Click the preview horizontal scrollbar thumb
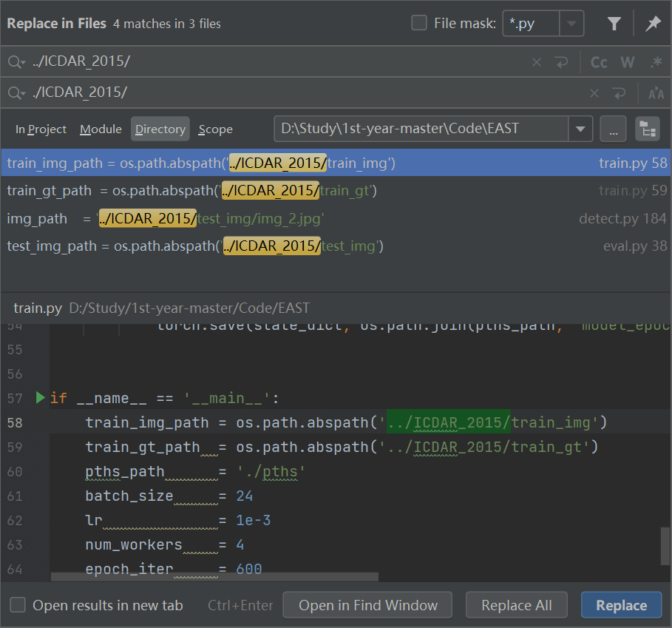Viewport: 672px width, 628px height. tap(214, 577)
